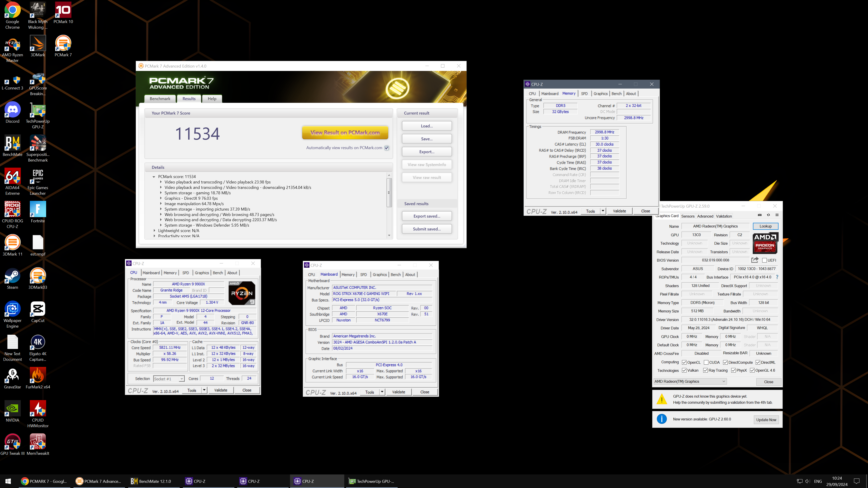The image size is (868, 488).
Task: Collapse PCMark score 11534 tree node
Action: (x=154, y=177)
